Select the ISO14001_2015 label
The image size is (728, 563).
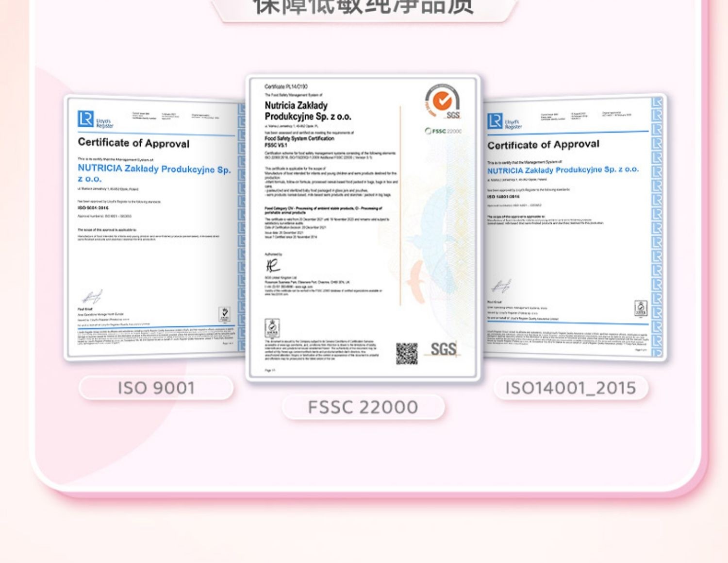571,388
